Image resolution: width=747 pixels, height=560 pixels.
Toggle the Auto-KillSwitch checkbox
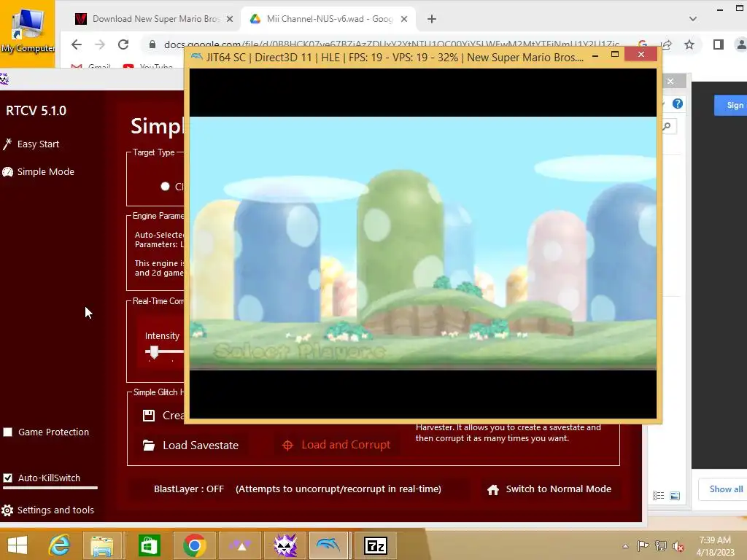point(7,478)
